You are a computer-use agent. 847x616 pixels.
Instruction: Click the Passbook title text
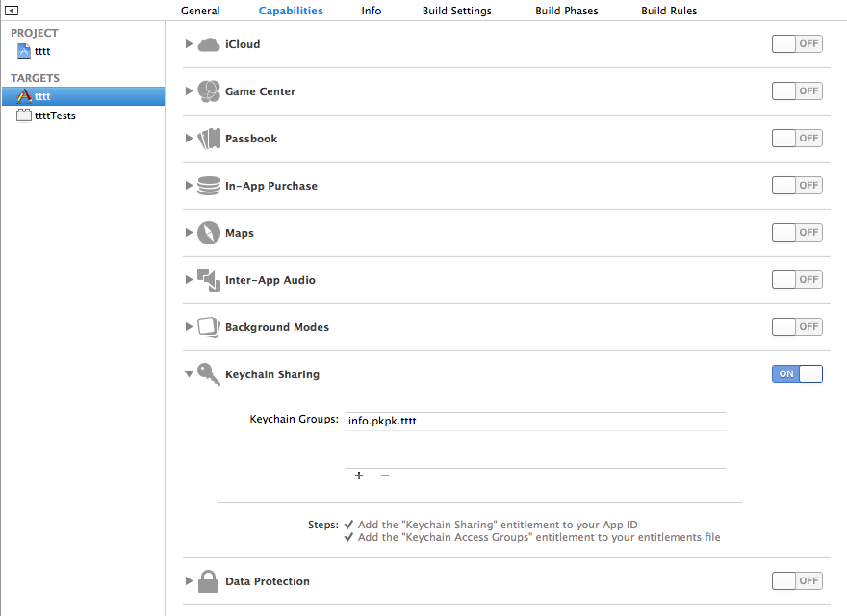click(251, 139)
